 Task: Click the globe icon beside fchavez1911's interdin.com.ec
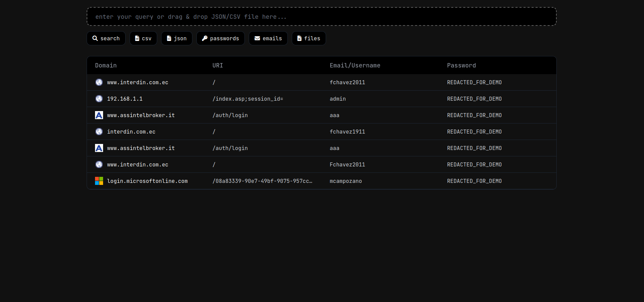99,132
